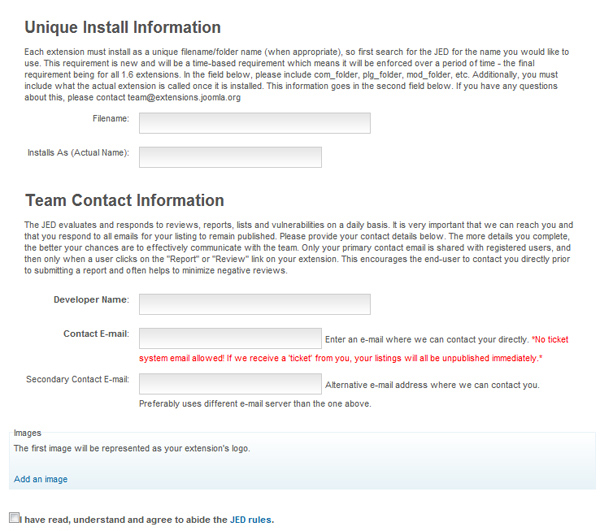Click 'The first image will be represented' text
This screenshot has height=531, width=600.
(132, 448)
